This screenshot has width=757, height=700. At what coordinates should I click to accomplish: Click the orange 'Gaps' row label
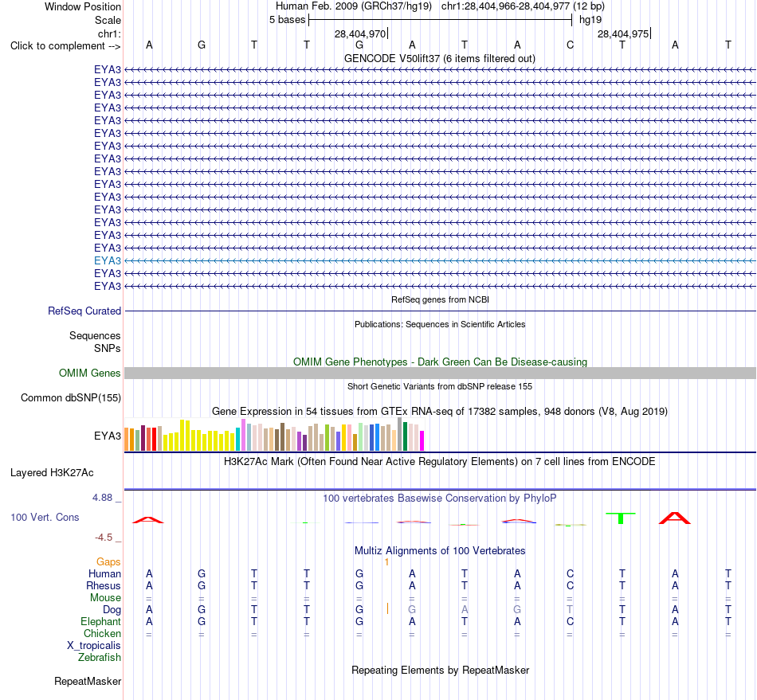point(108,561)
